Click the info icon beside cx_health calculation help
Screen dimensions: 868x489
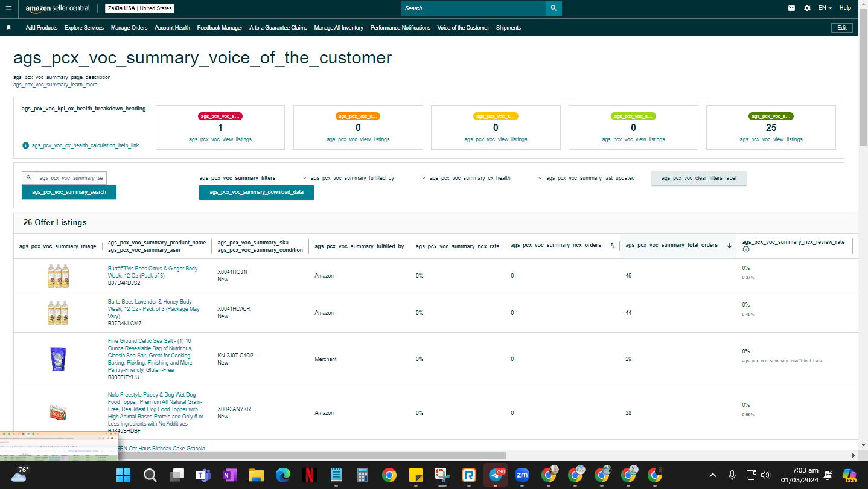(25, 145)
